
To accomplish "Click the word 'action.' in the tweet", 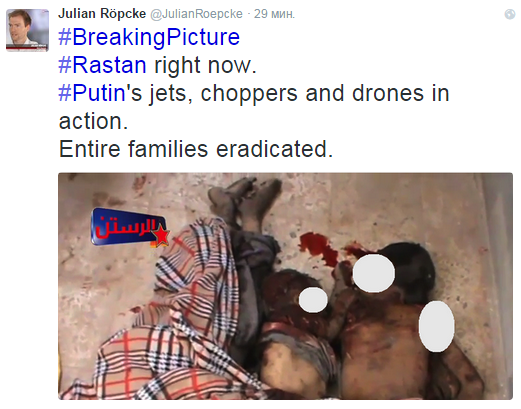I will tap(93, 121).
